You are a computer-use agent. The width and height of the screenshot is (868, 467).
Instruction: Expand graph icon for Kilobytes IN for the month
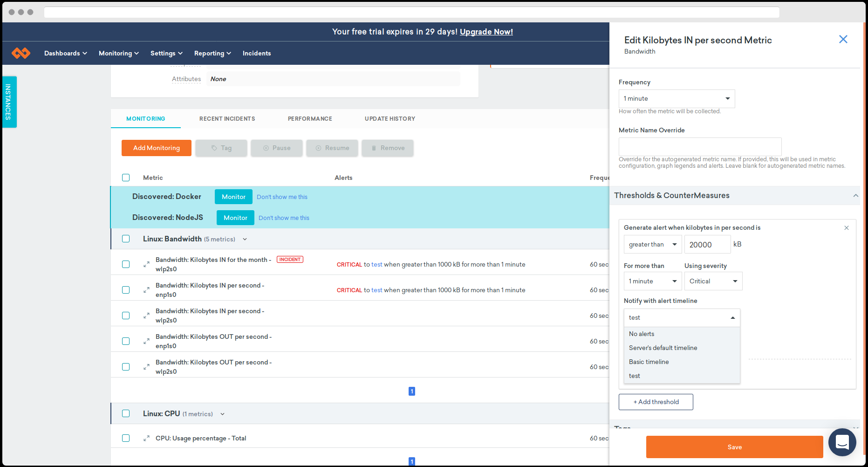pos(146,264)
